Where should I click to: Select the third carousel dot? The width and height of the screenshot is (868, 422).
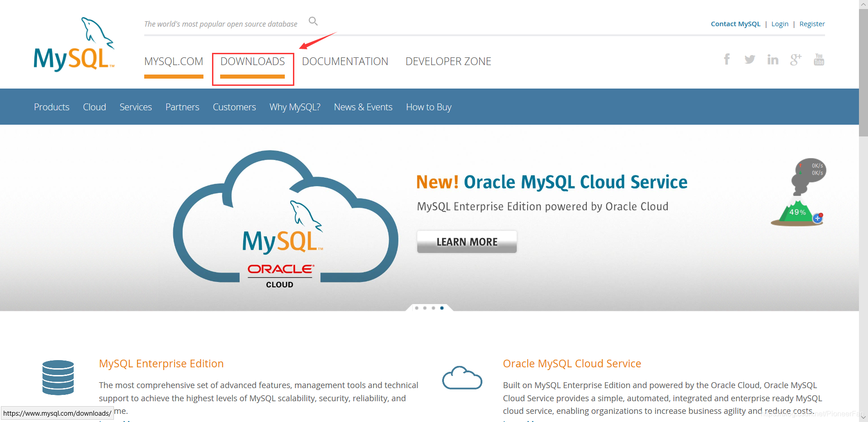pyautogui.click(x=433, y=308)
